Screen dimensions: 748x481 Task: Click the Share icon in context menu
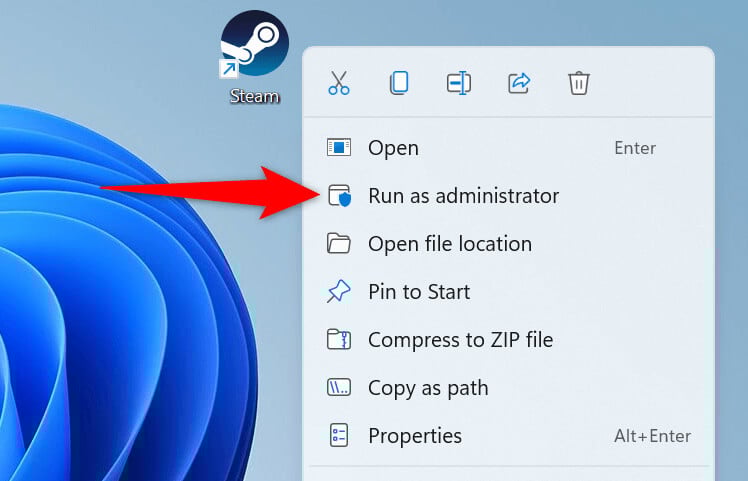tap(519, 83)
